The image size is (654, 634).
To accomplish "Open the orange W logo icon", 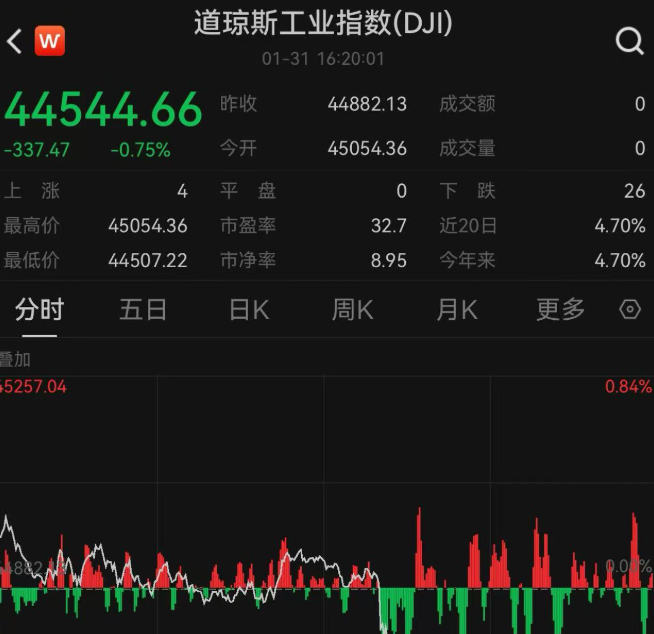I will point(49,41).
